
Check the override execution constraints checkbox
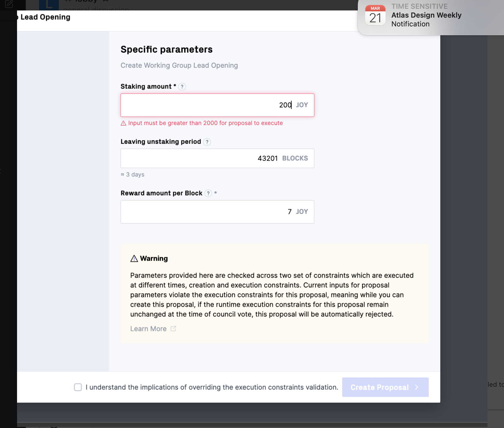(78, 387)
